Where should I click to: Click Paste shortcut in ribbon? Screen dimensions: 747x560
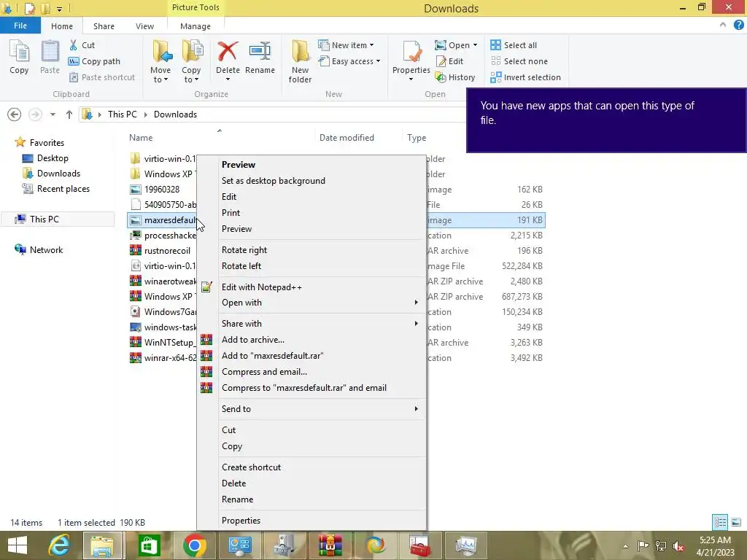coord(102,77)
